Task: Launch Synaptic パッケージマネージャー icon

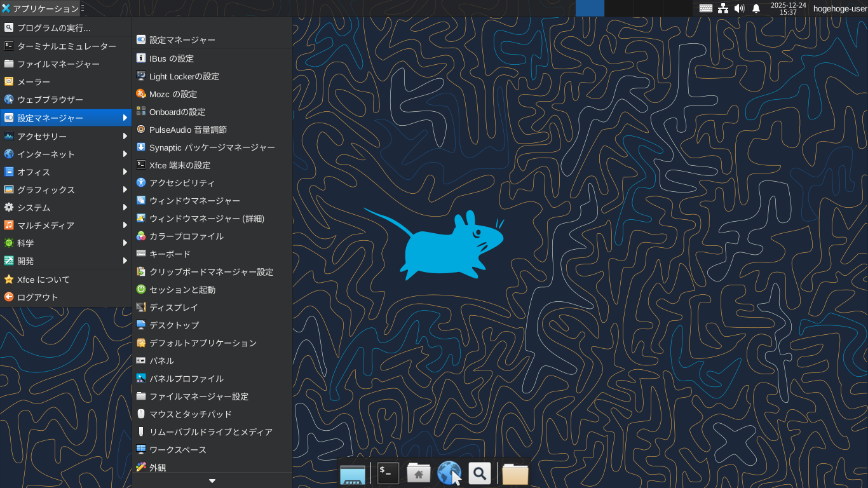Action: [141, 147]
